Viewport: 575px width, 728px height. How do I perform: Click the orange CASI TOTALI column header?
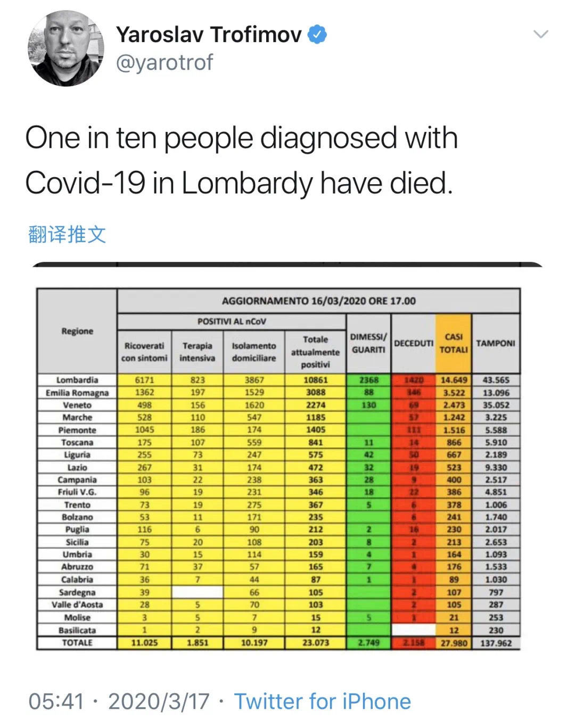[x=454, y=343]
